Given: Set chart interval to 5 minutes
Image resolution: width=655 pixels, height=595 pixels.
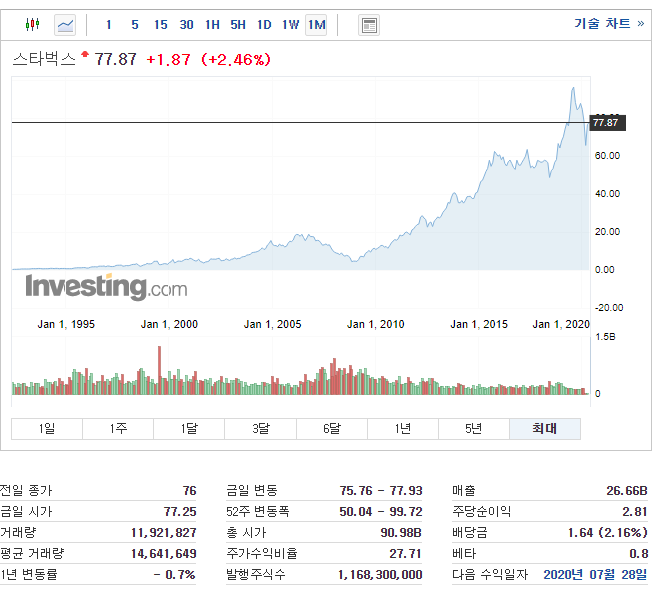Looking at the screenshot, I should point(135,25).
